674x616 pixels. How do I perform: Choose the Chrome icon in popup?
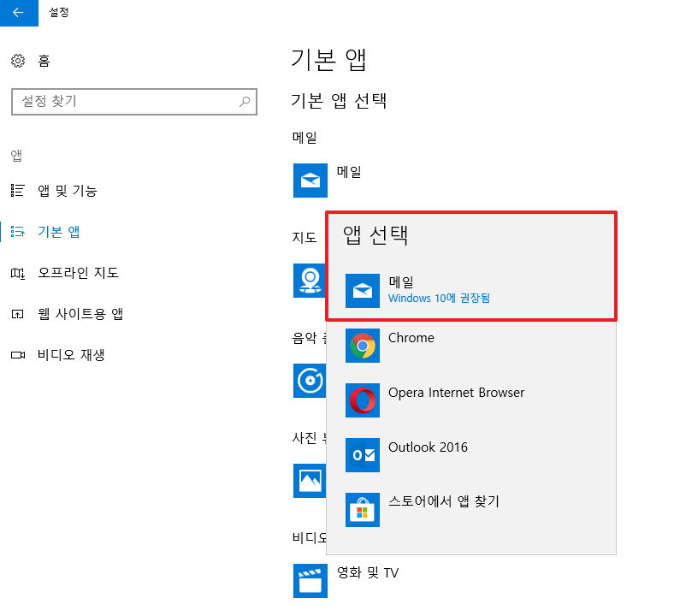[363, 346]
